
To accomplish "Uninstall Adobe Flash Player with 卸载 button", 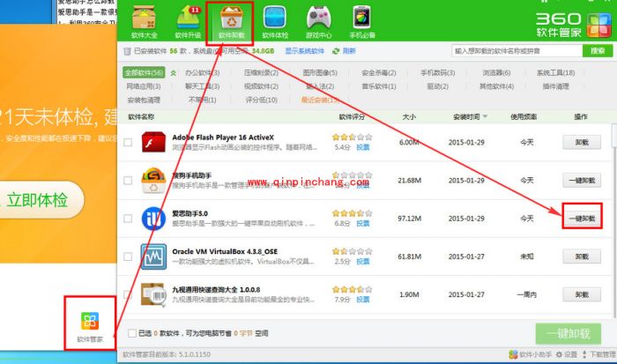I will pos(582,142).
